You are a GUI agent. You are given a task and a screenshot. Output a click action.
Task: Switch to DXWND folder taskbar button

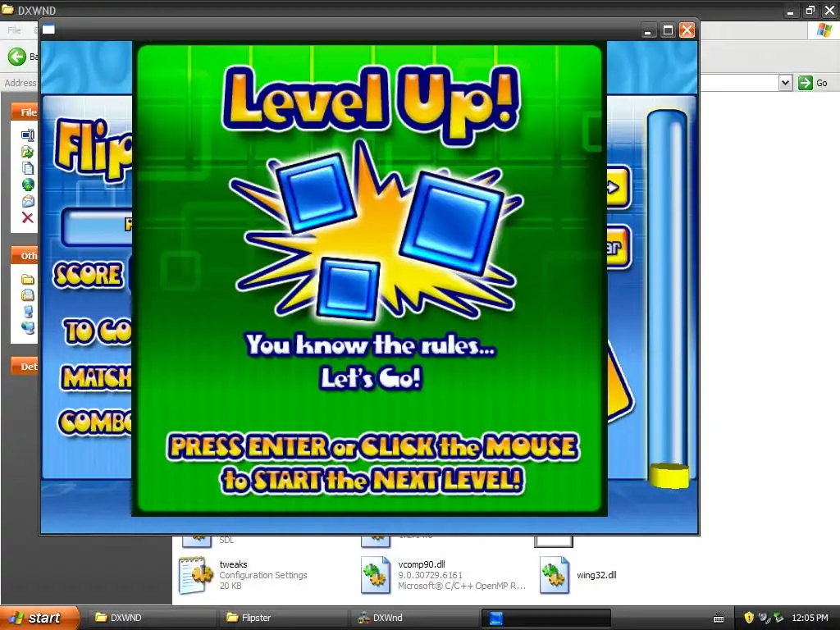pyautogui.click(x=151, y=618)
